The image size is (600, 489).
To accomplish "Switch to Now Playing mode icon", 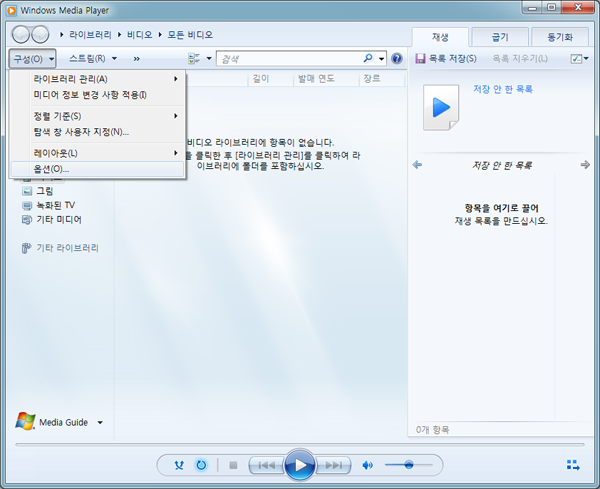I will [x=573, y=465].
